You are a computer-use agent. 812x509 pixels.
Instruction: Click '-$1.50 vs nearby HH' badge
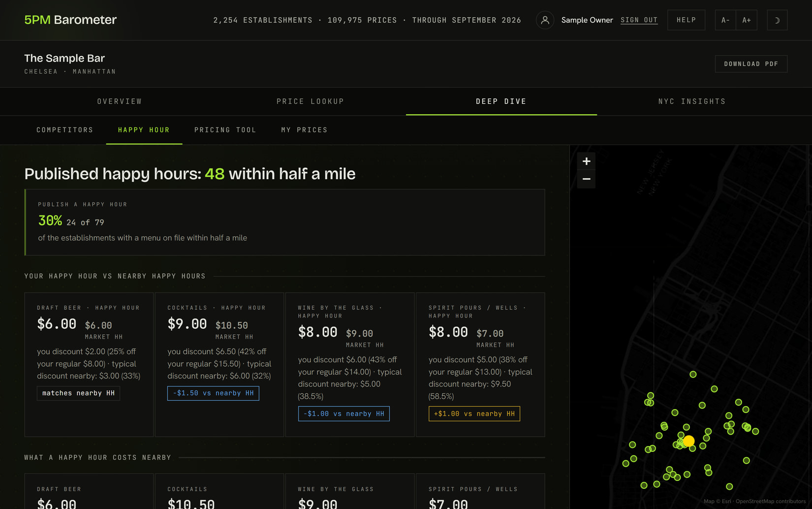213,393
